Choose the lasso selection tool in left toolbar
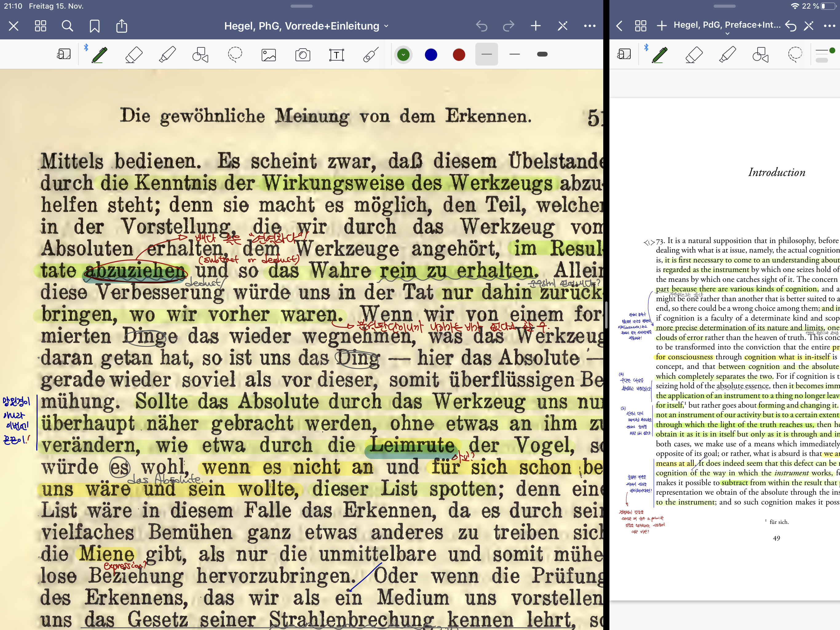840x630 pixels. point(235,55)
